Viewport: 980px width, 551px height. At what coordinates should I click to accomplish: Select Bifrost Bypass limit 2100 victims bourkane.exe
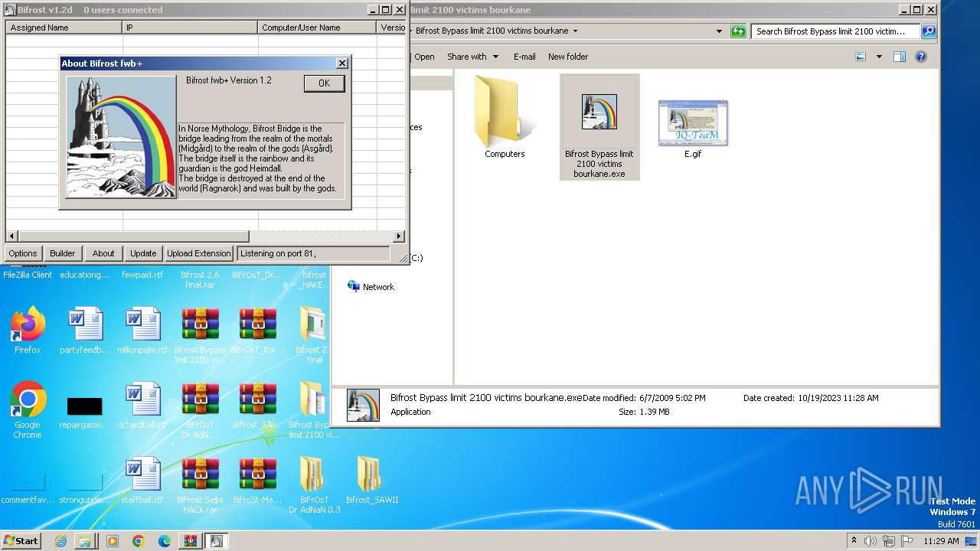click(599, 127)
